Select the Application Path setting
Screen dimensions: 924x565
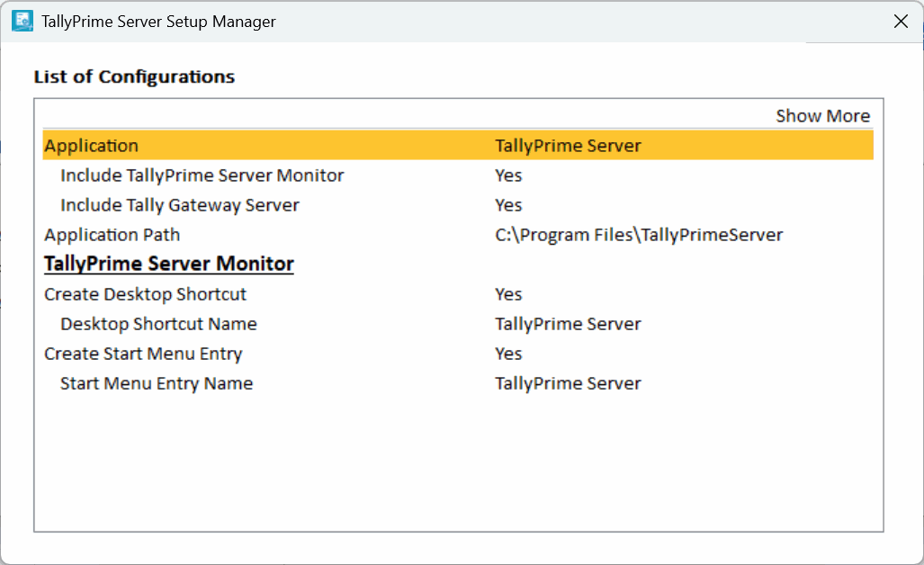[112, 235]
